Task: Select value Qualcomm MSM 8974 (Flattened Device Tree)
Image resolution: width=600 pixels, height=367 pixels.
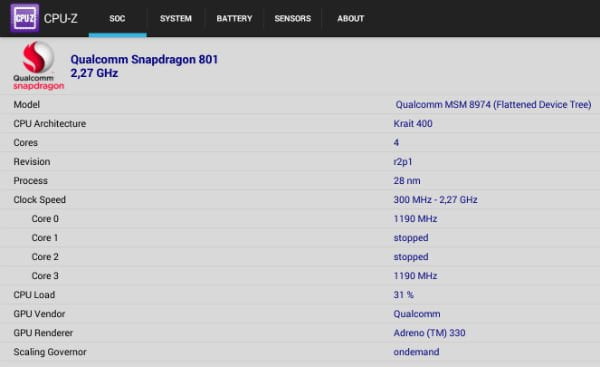Action: click(x=493, y=104)
